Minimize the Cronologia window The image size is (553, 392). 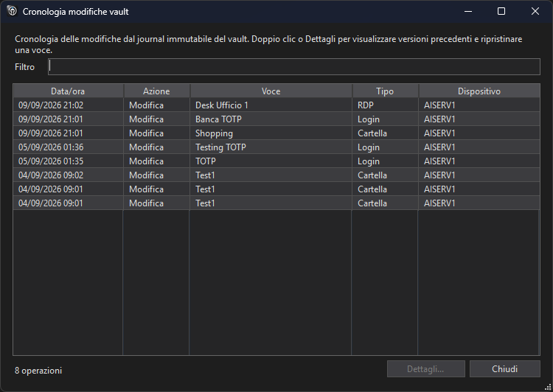click(x=468, y=11)
